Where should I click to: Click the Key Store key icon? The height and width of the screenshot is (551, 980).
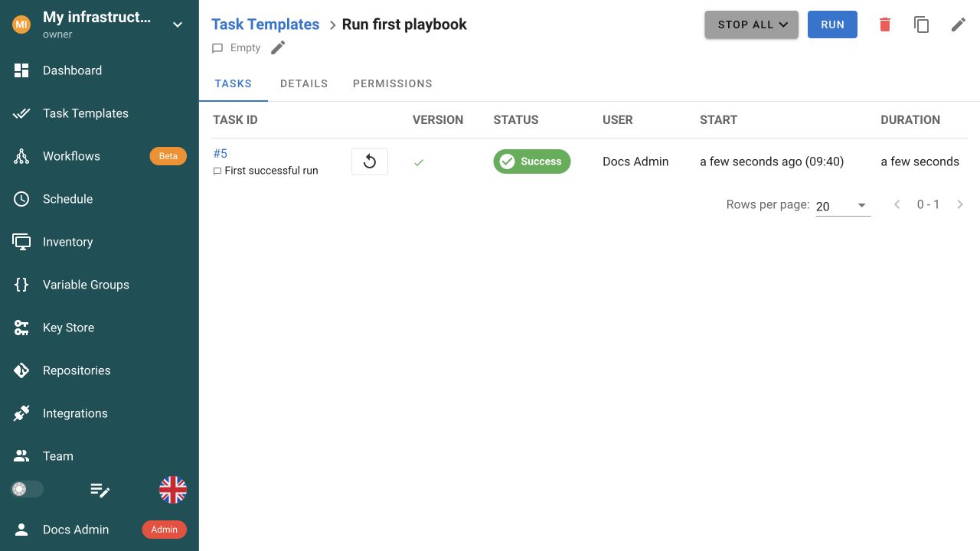point(21,328)
